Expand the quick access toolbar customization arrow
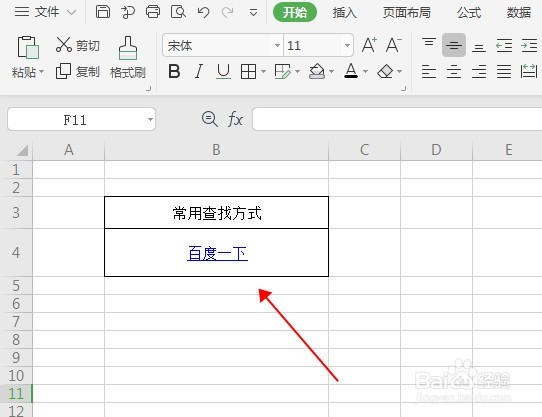 253,13
